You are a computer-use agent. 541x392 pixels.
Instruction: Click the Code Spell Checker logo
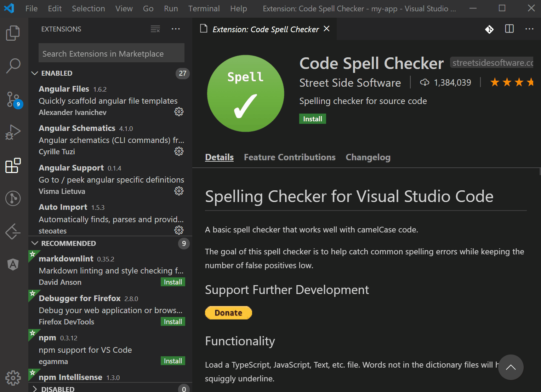[x=246, y=93]
